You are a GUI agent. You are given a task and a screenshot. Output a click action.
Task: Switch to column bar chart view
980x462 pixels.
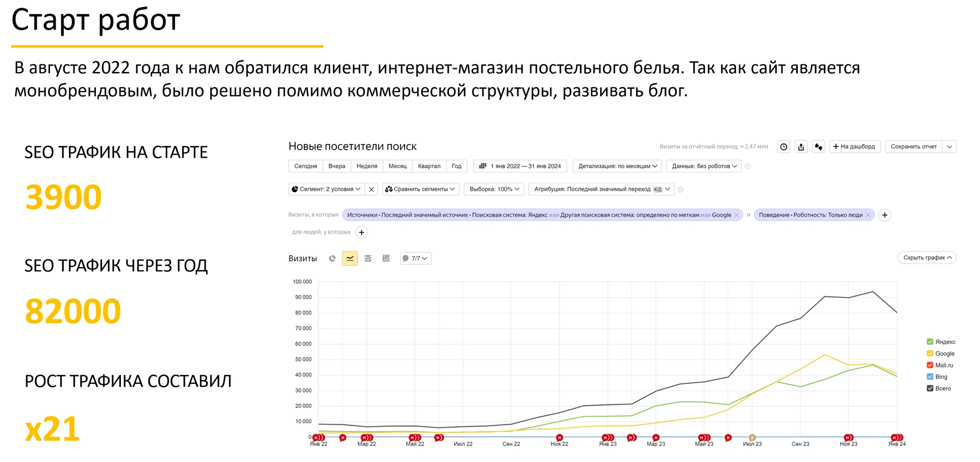pyautogui.click(x=386, y=258)
